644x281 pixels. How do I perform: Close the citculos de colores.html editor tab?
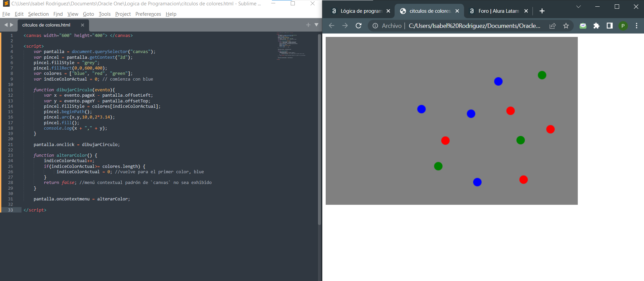click(82, 25)
